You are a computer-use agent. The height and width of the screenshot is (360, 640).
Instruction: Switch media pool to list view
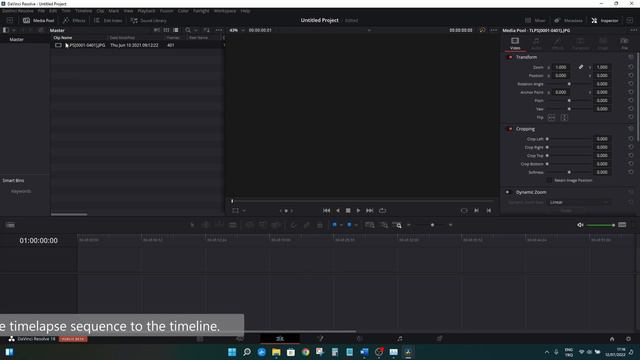[176, 30]
